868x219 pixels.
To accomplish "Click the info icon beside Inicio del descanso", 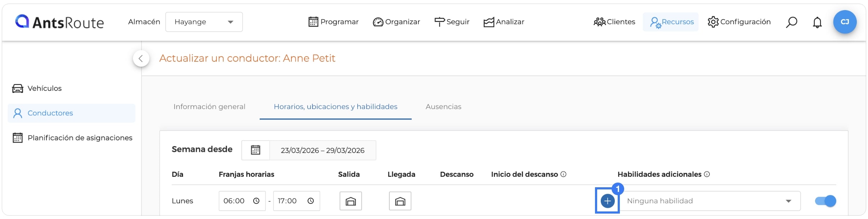I will [x=564, y=174].
